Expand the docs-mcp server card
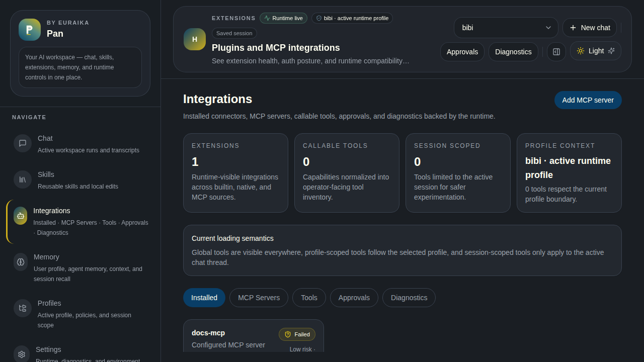 (254, 338)
